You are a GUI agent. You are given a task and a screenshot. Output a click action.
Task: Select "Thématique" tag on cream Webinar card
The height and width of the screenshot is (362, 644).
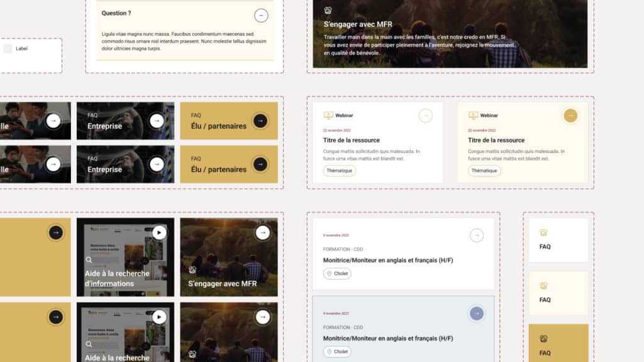[x=484, y=171]
